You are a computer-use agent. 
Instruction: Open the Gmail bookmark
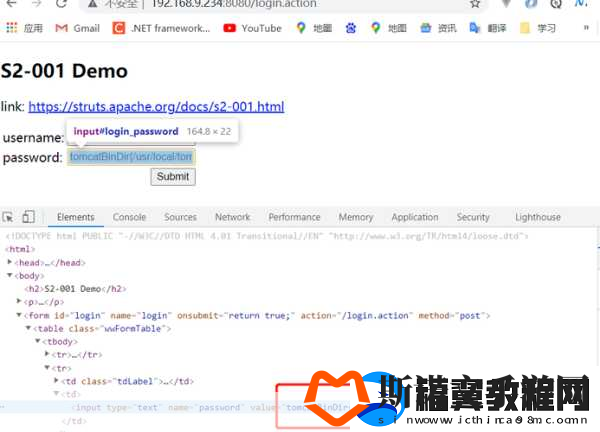pos(78,28)
